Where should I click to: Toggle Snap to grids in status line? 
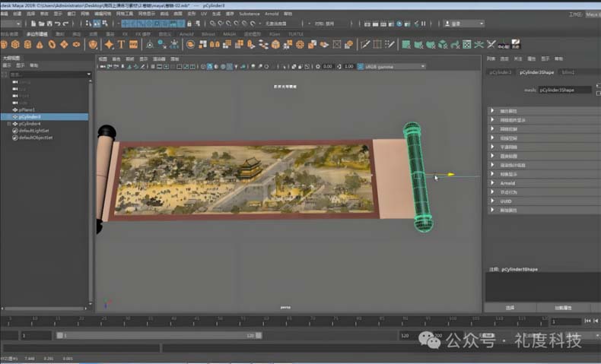[213, 24]
